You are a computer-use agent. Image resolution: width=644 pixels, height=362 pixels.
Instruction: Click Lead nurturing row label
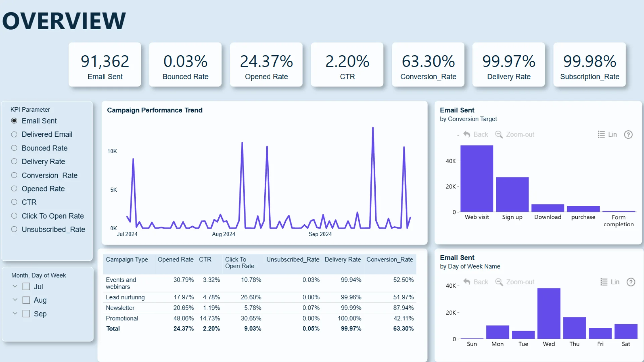(125, 297)
